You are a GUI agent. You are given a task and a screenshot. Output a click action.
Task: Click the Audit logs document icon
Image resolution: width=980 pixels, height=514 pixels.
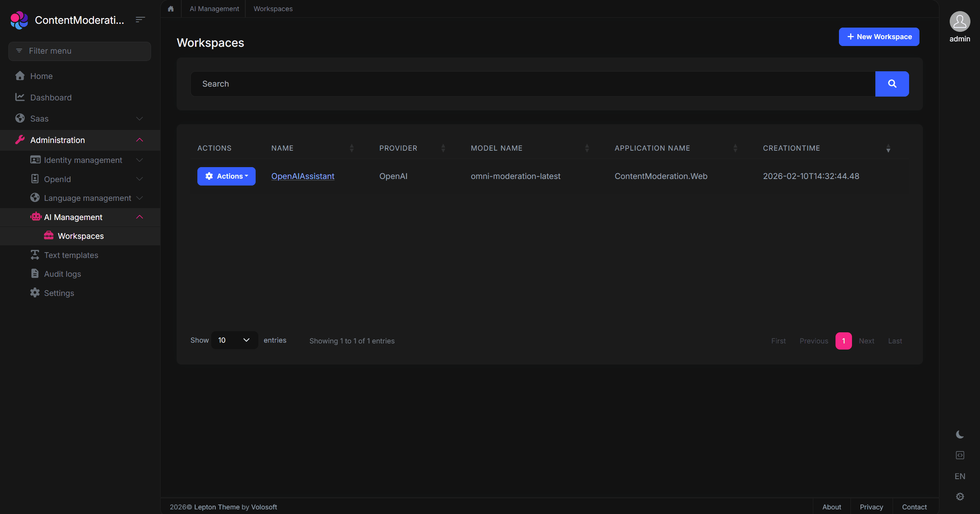pyautogui.click(x=34, y=274)
